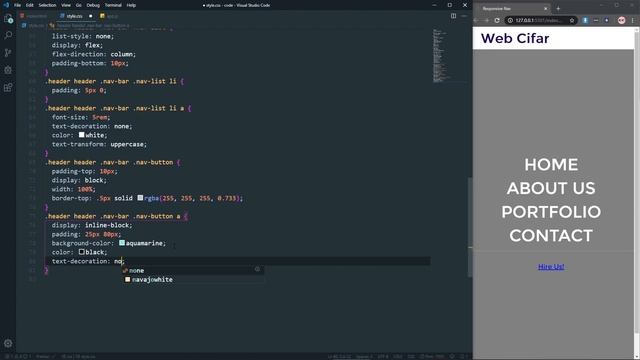Click the browser reload button
This screenshot has height=360, width=640.
[497, 20]
